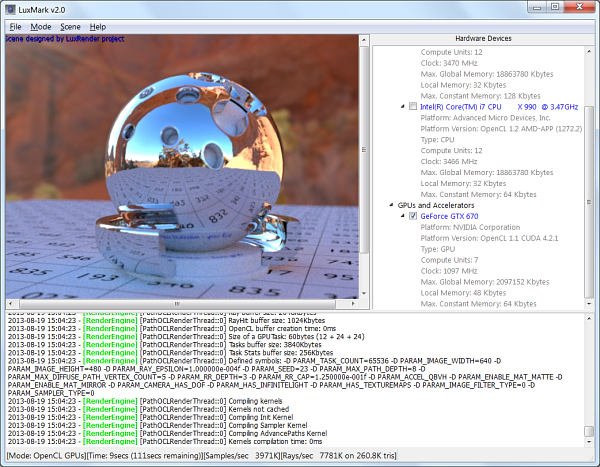
Task: Click 'Max. Global Memory: 2097152 Kbytes' row
Action: 485,282
